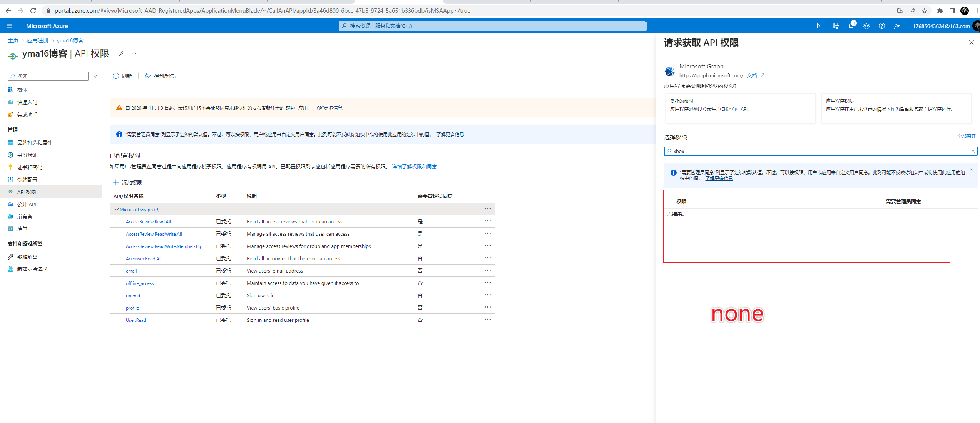The height and width of the screenshot is (423, 980).
Task: Dismiss the info banner in the right panel
Action: [x=971, y=170]
